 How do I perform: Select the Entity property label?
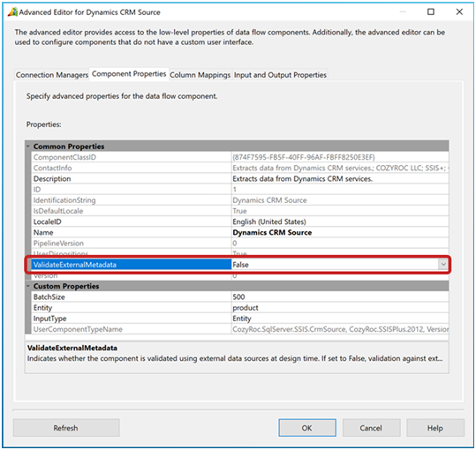[x=42, y=307]
